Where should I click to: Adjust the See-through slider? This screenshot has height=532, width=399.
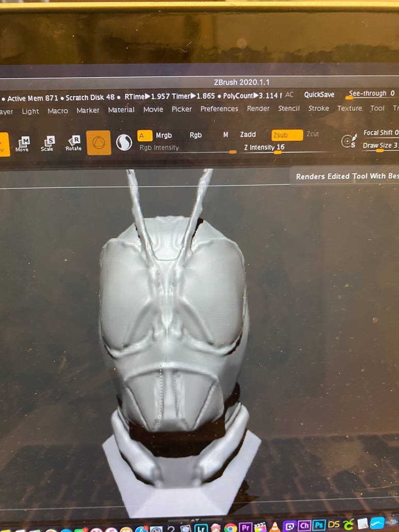click(x=371, y=94)
